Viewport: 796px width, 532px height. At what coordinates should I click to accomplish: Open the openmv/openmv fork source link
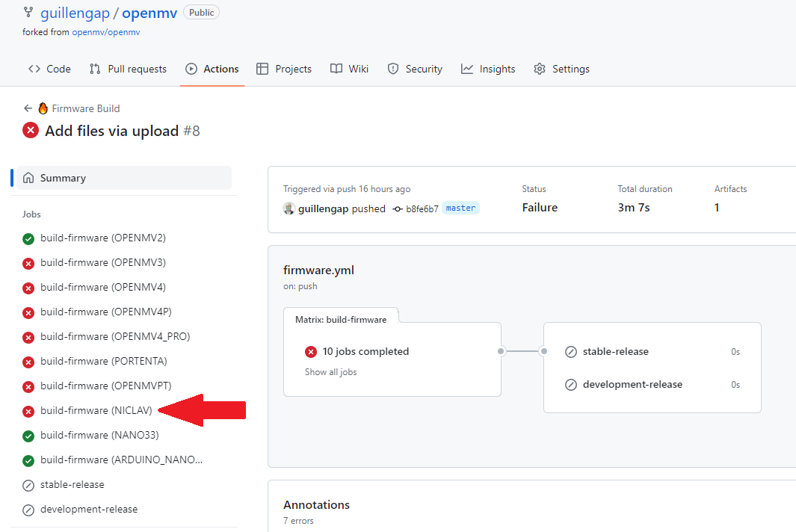tap(105, 32)
